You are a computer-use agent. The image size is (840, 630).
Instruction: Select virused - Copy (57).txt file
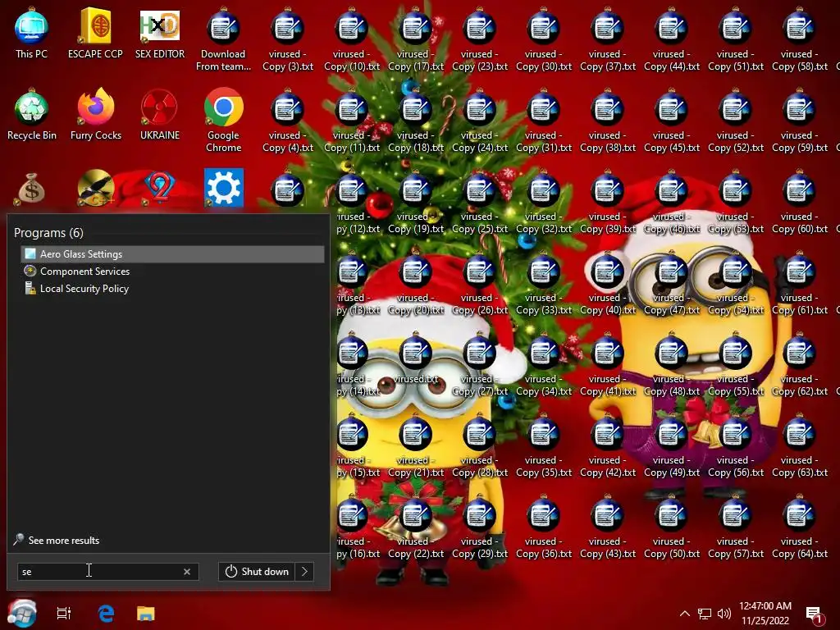[736, 527]
